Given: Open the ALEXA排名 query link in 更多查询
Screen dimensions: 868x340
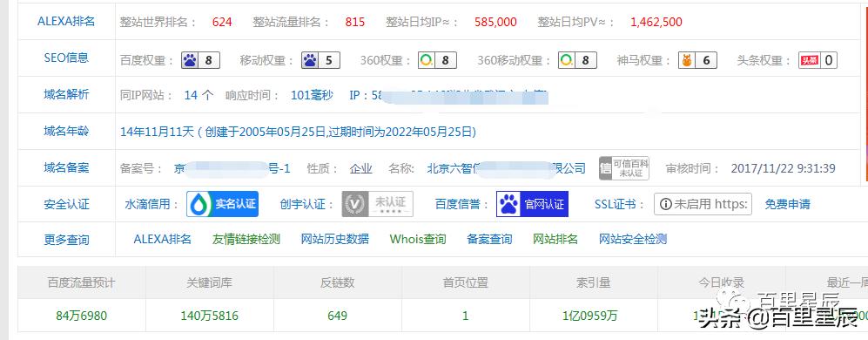Looking at the screenshot, I should [163, 239].
